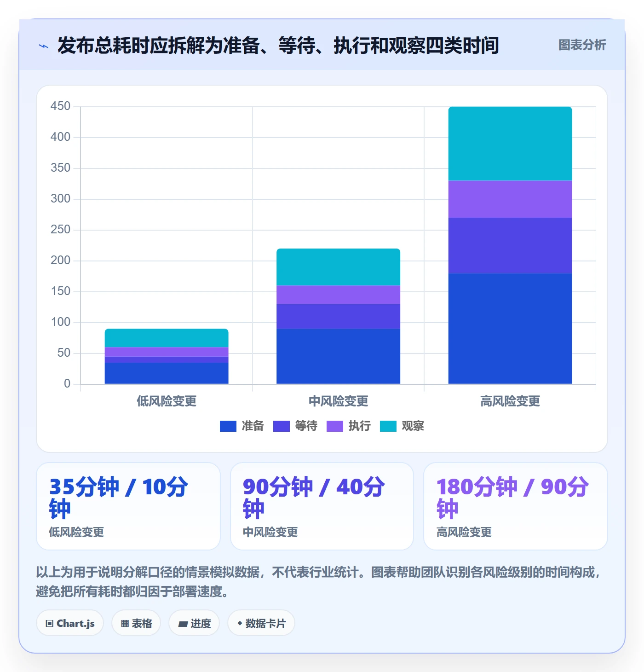Toggle the 执行 legend entry
644x672 pixels.
[x=349, y=426]
